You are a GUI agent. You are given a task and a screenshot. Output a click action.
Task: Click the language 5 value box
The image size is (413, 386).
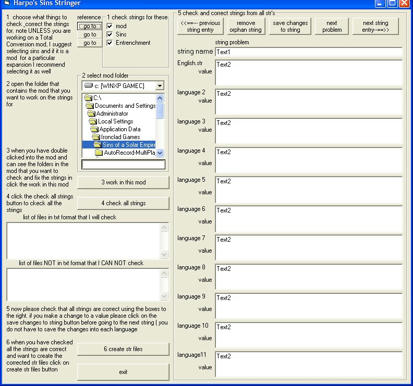click(x=309, y=189)
